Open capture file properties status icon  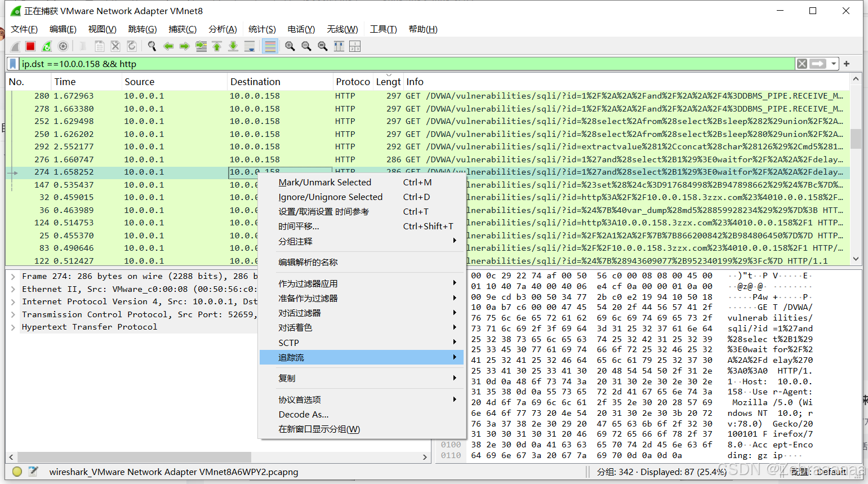[33, 472]
